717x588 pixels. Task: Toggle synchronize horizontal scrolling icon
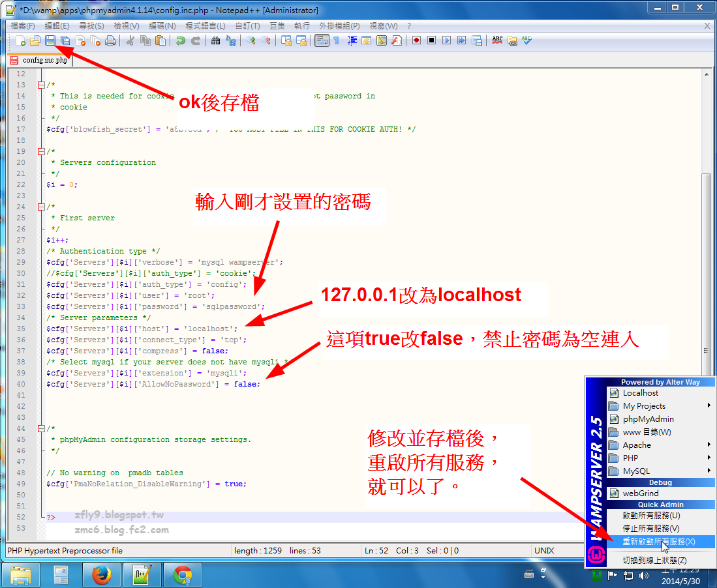pos(301,40)
